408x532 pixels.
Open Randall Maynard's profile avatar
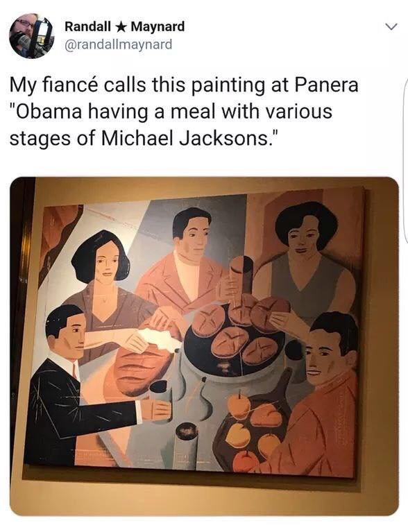click(31, 35)
